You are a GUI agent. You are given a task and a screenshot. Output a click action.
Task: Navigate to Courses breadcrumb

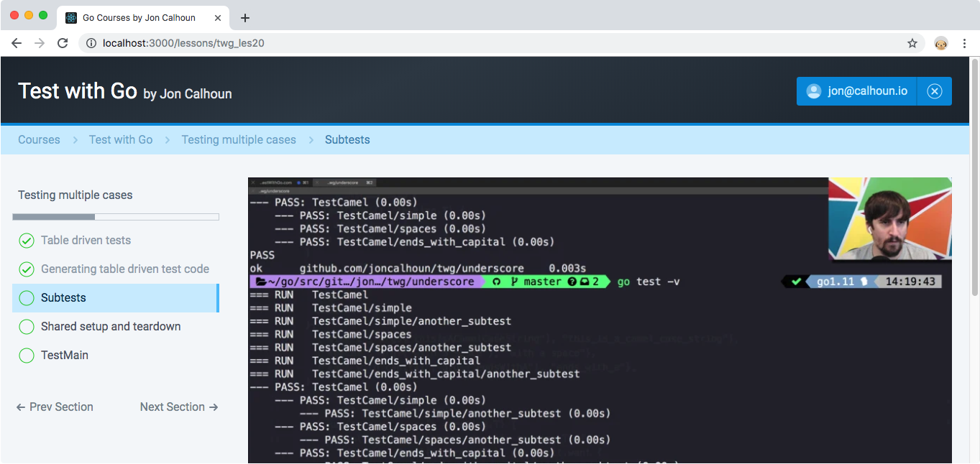39,140
